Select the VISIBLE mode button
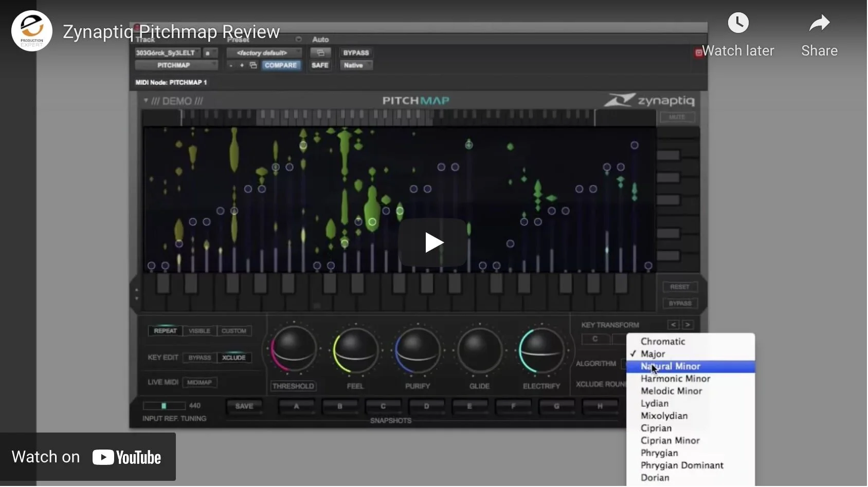The height and width of the screenshot is (487, 868). (200, 331)
